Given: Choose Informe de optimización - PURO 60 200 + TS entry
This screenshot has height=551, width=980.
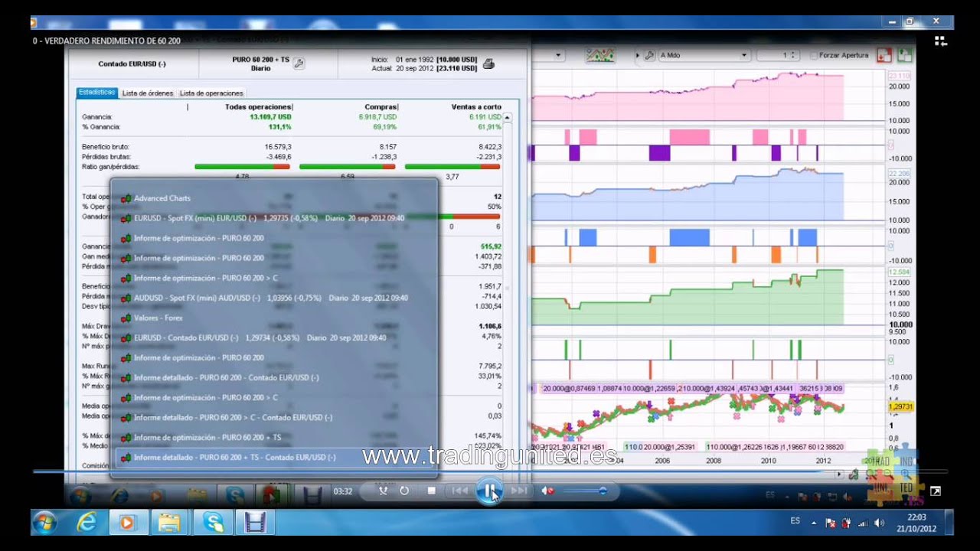Looking at the screenshot, I should (276, 437).
